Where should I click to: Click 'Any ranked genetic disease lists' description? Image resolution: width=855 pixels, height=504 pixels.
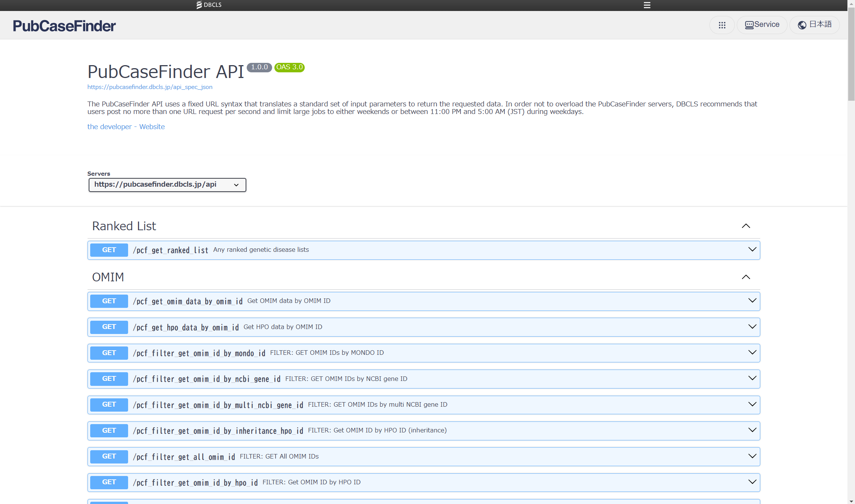tap(261, 250)
